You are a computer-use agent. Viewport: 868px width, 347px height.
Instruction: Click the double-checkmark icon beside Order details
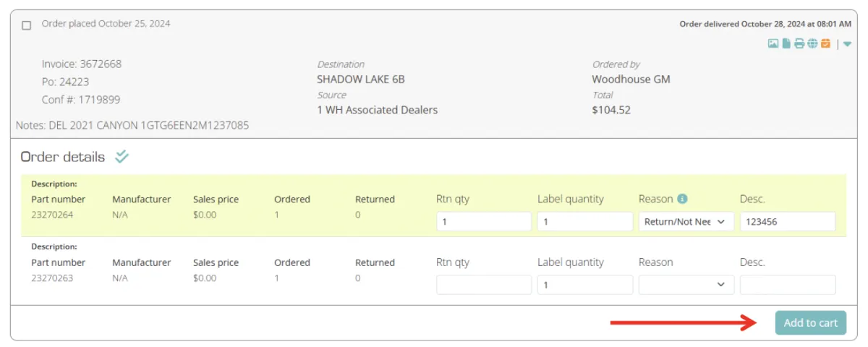(x=122, y=156)
